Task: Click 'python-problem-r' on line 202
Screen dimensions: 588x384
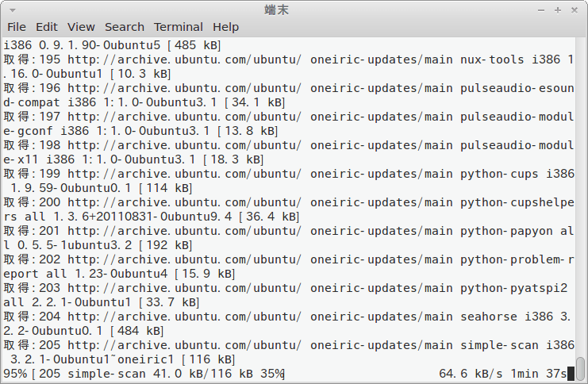Action: click(517, 259)
